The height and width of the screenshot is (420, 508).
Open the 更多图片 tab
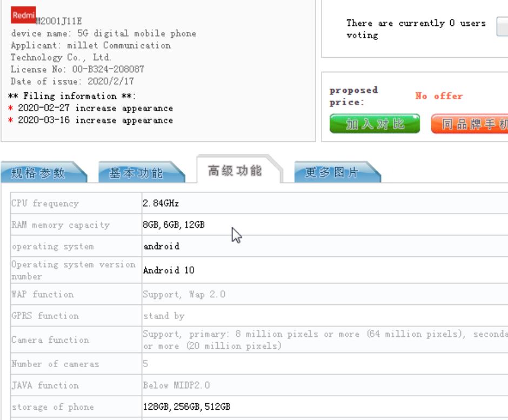(x=332, y=173)
